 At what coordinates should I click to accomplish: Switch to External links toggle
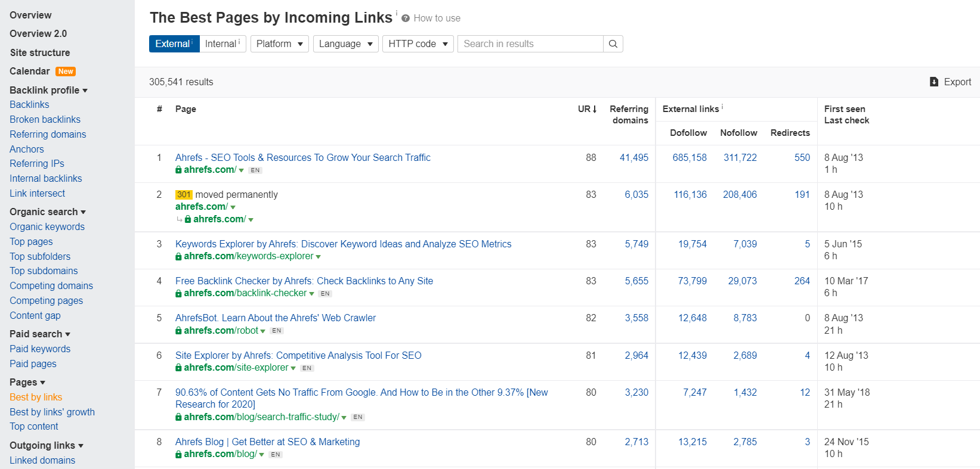coord(174,44)
